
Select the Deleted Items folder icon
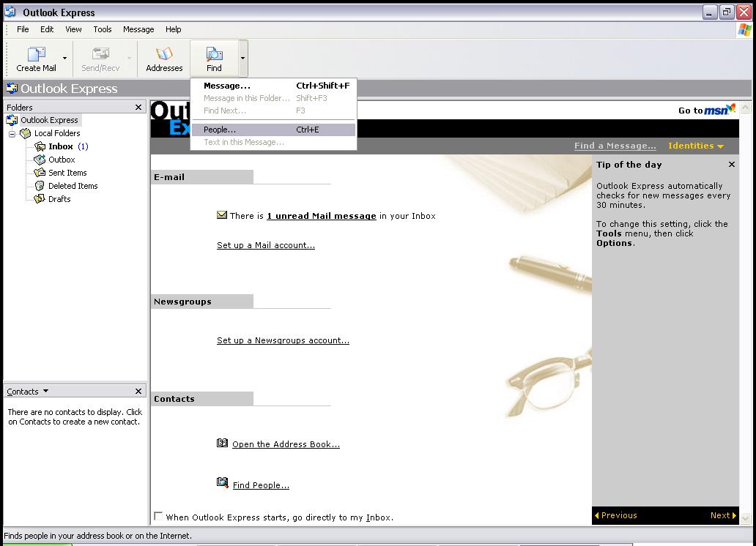[x=40, y=185]
